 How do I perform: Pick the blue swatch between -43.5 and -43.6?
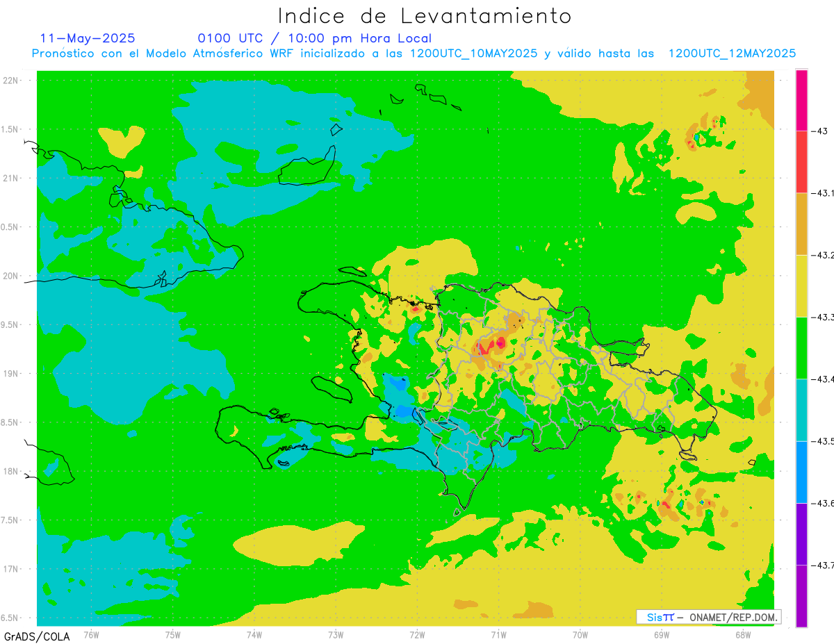801,472
